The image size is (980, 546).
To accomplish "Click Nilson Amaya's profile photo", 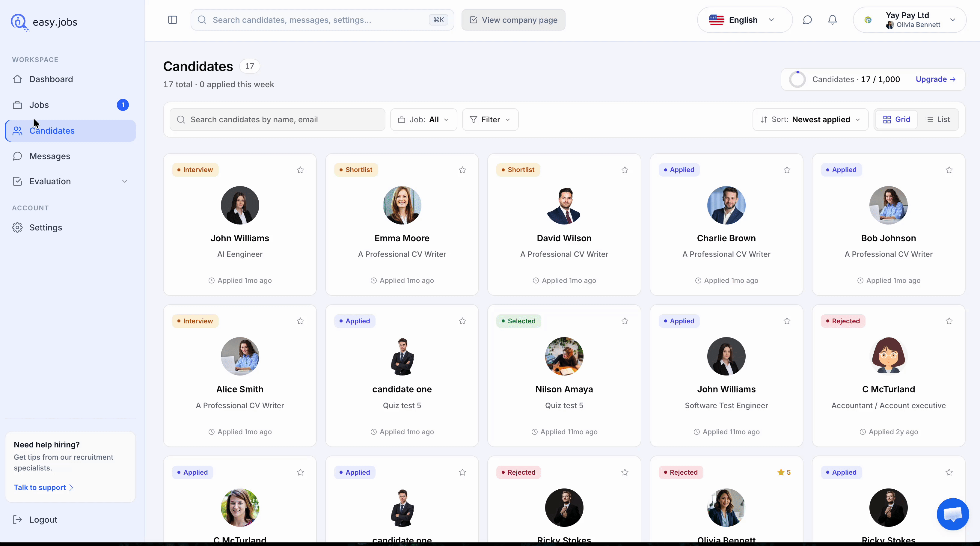I will 564,356.
